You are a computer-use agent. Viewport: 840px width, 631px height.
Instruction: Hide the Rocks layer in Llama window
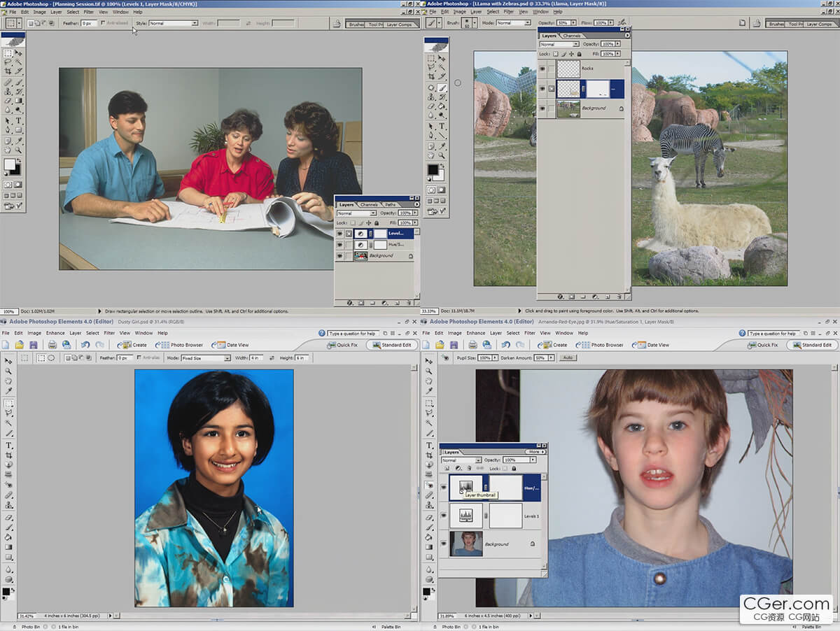tap(542, 69)
